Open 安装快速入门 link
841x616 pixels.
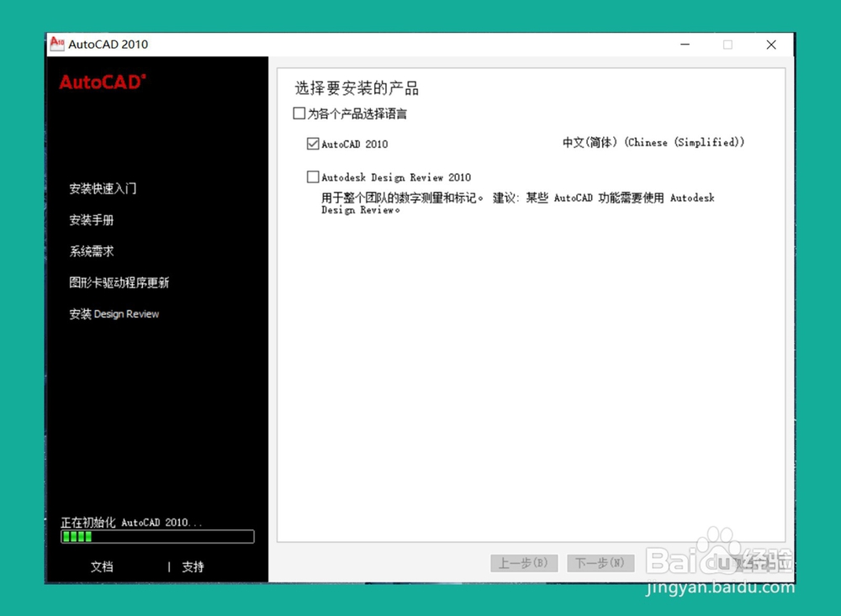coord(103,189)
